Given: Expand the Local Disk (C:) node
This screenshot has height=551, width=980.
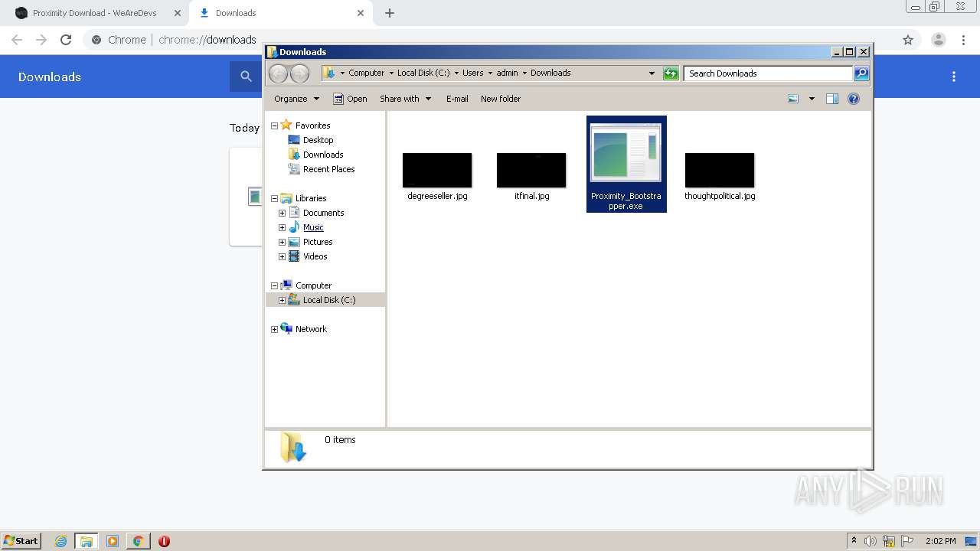Looking at the screenshot, I should click(x=282, y=300).
